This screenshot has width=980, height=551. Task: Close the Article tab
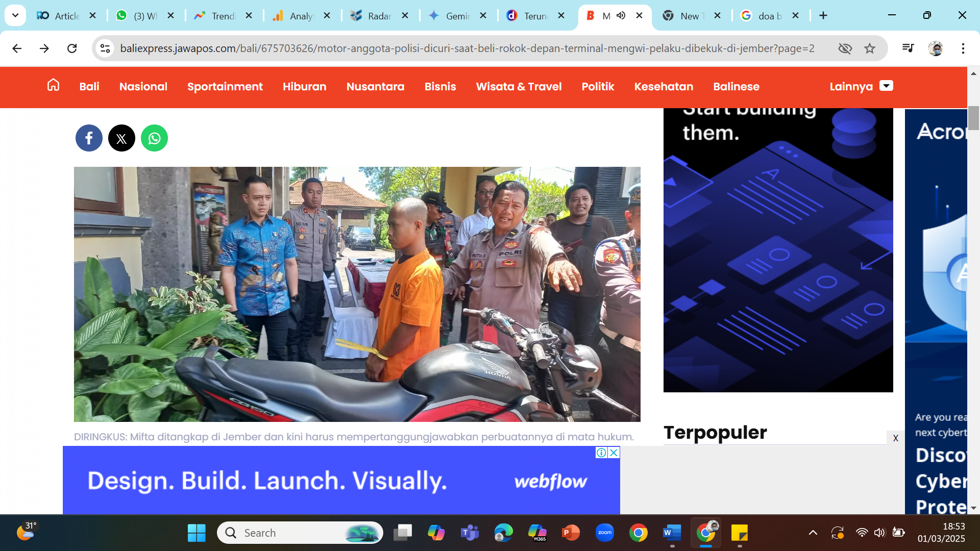pyautogui.click(x=93, y=16)
